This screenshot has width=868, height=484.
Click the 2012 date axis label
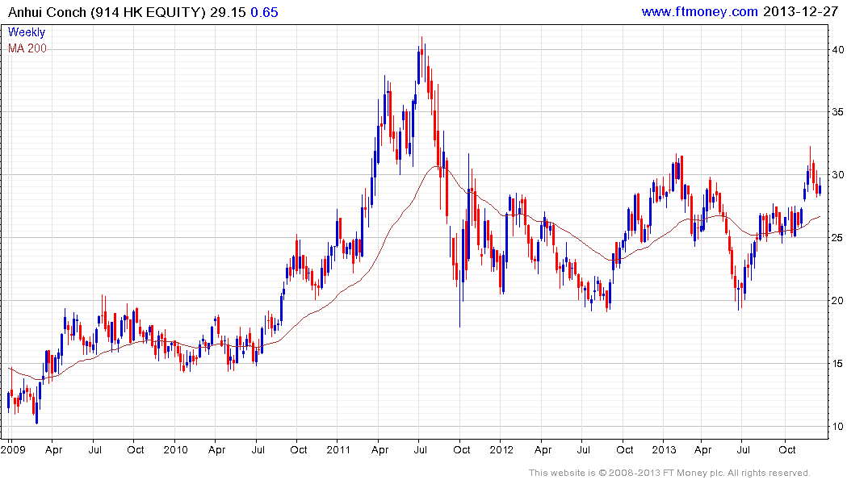pos(501,449)
